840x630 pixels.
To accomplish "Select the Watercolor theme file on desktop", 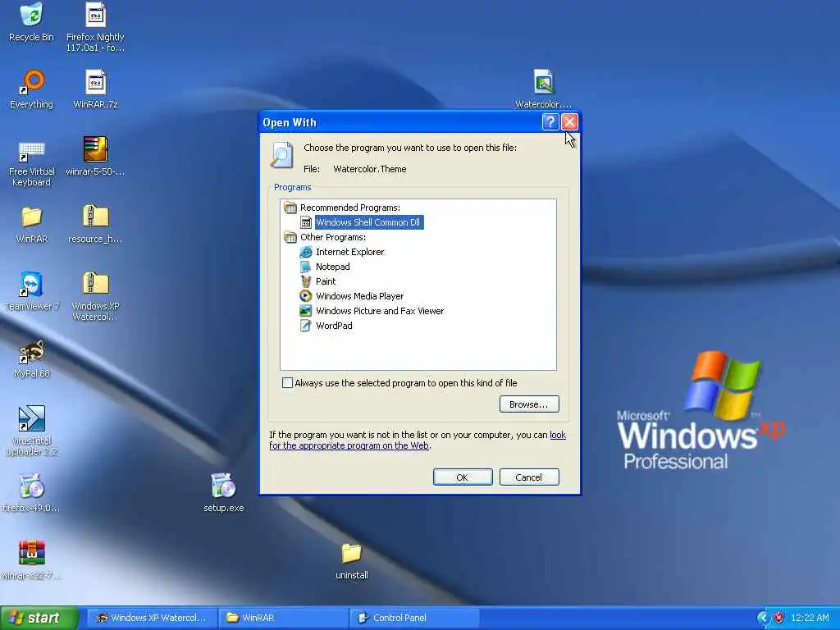I will (x=543, y=82).
